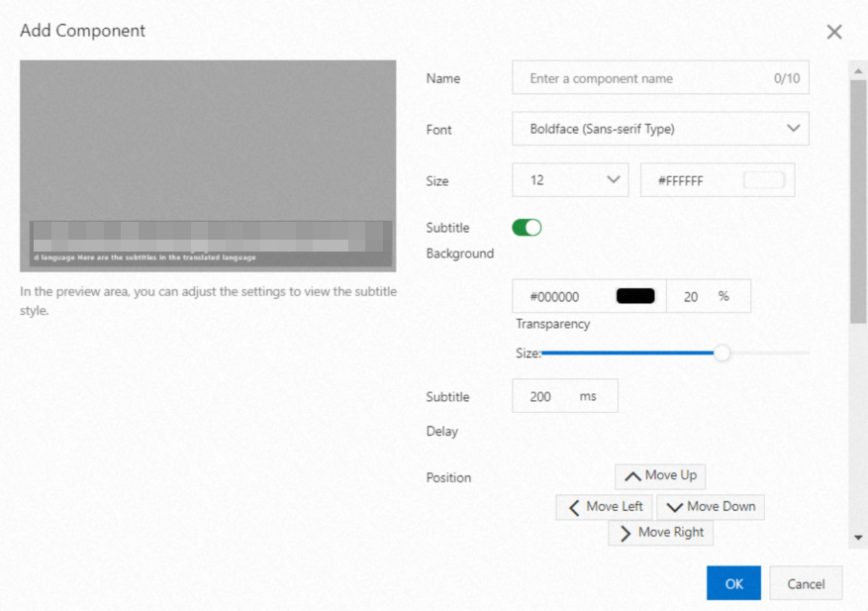Click the #000000 background color hex field
This screenshot has height=611, width=868.
560,296
